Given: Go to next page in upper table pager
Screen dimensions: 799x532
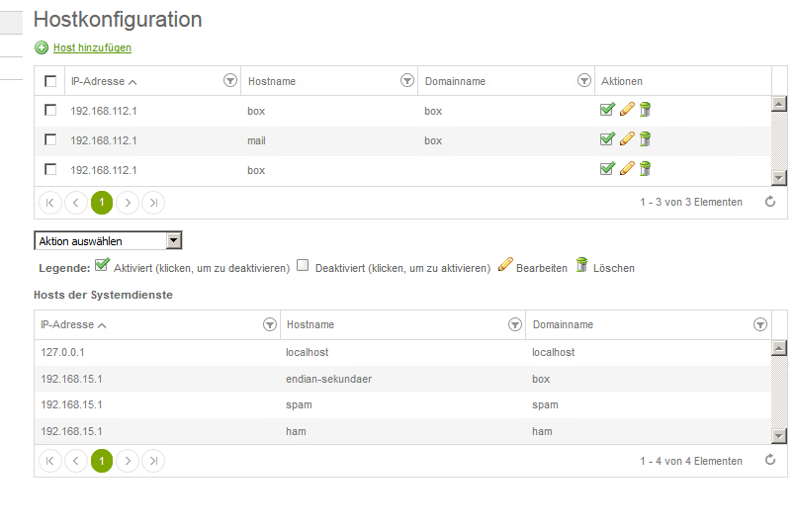Looking at the screenshot, I should point(127,203).
